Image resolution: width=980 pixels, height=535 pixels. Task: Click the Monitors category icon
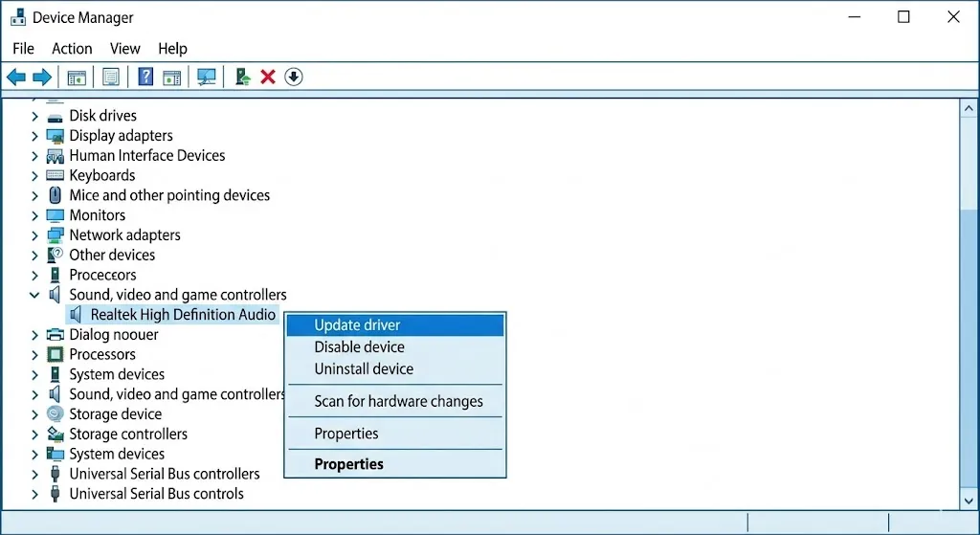55,215
